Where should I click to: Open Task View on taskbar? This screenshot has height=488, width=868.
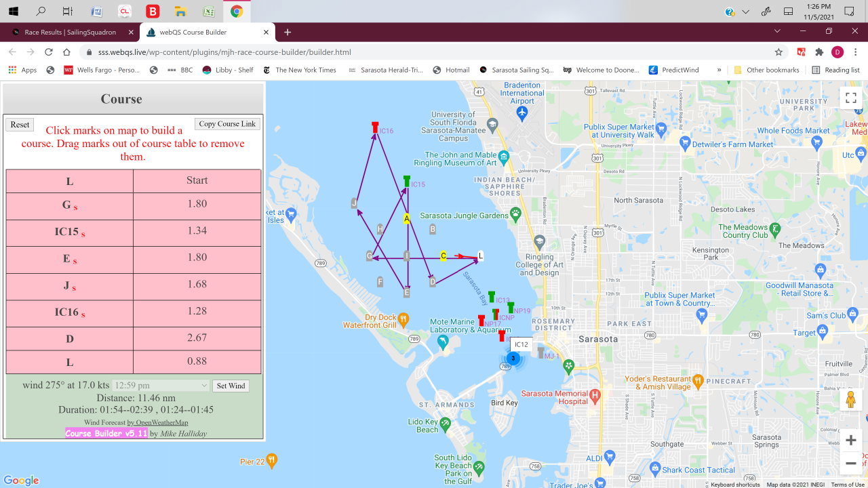(x=68, y=12)
